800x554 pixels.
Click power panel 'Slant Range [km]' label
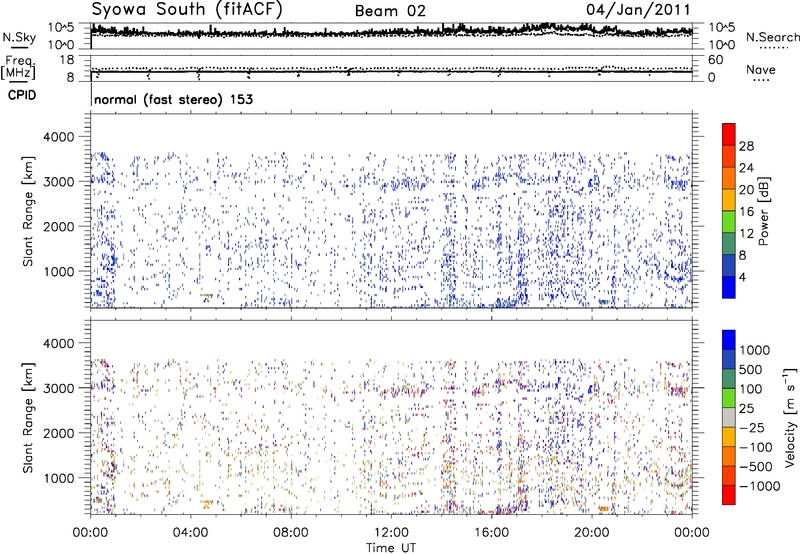(28, 211)
